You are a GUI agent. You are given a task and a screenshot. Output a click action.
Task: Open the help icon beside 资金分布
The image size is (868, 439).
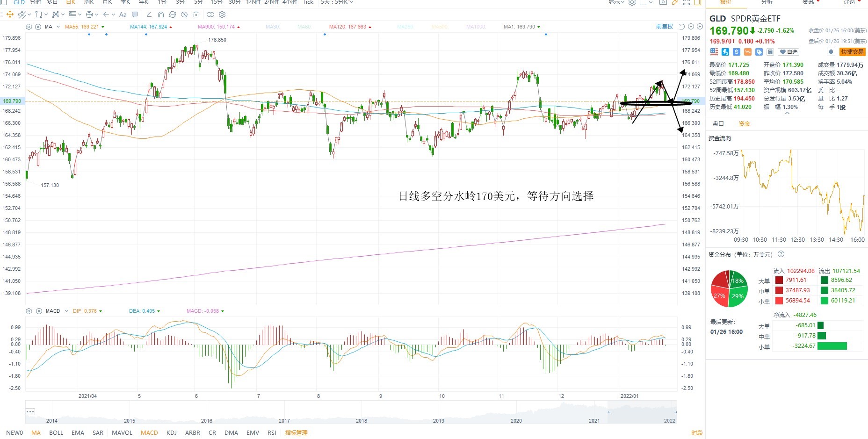coord(781,254)
